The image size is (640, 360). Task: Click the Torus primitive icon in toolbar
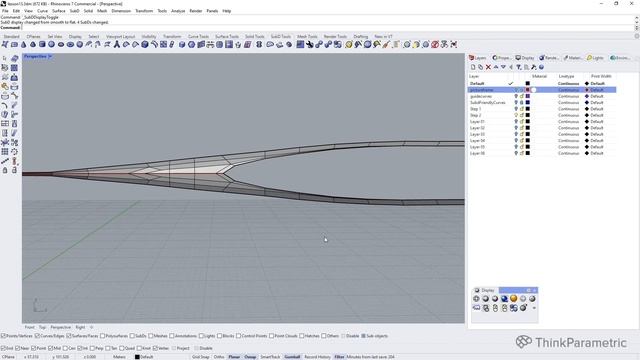[x=70, y=44]
